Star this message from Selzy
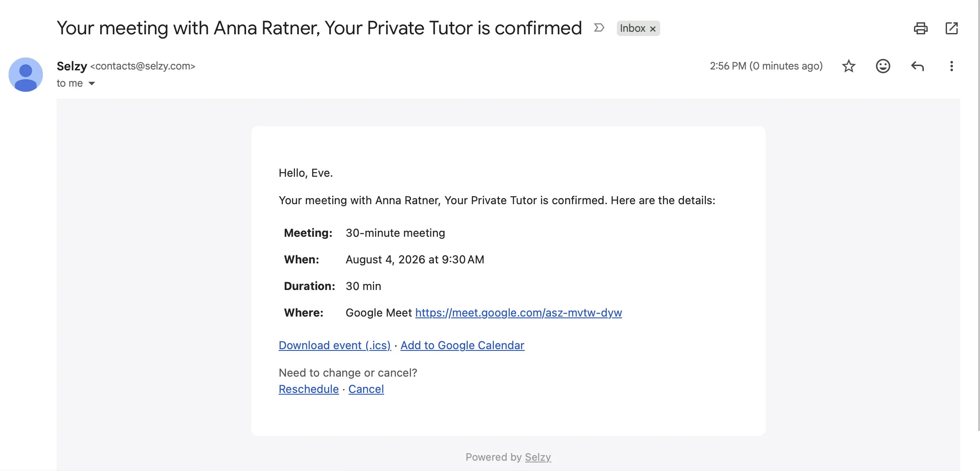The width and height of the screenshot is (980, 471). tap(848, 66)
